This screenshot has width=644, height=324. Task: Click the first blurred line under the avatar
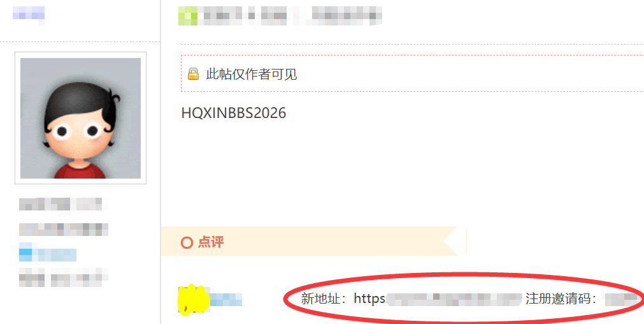pos(62,204)
